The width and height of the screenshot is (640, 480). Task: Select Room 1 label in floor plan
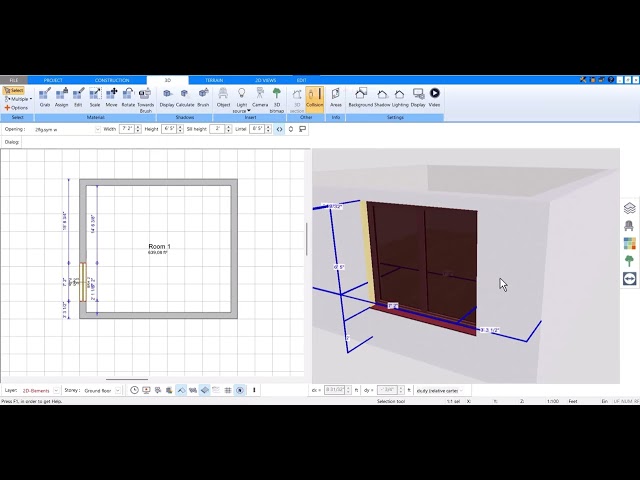pos(159,247)
